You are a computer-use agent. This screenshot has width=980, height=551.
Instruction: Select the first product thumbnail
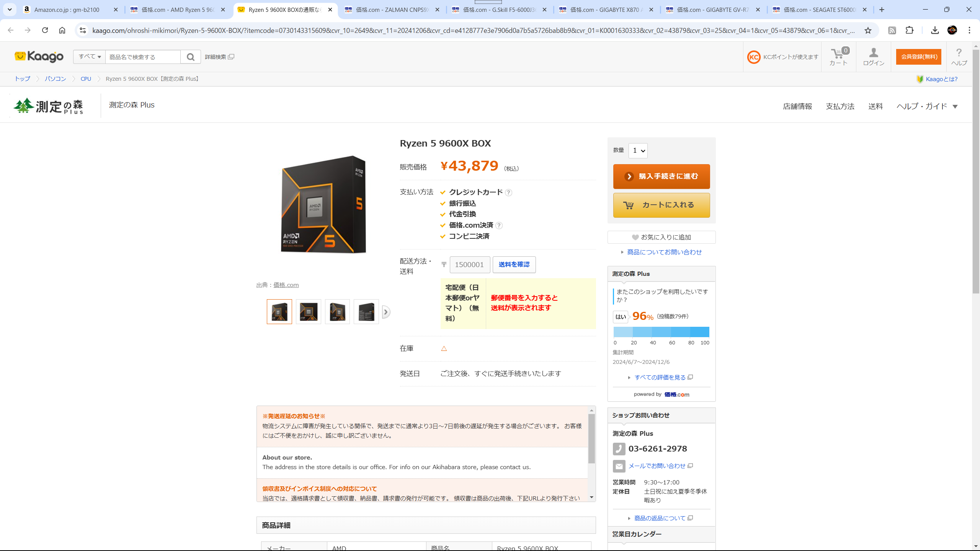[279, 312]
